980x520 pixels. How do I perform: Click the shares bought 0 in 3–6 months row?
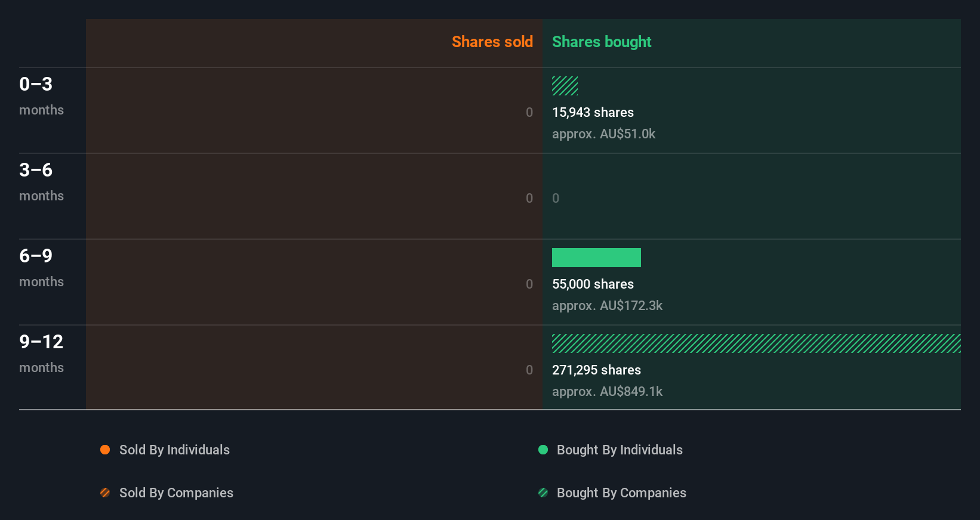click(556, 198)
